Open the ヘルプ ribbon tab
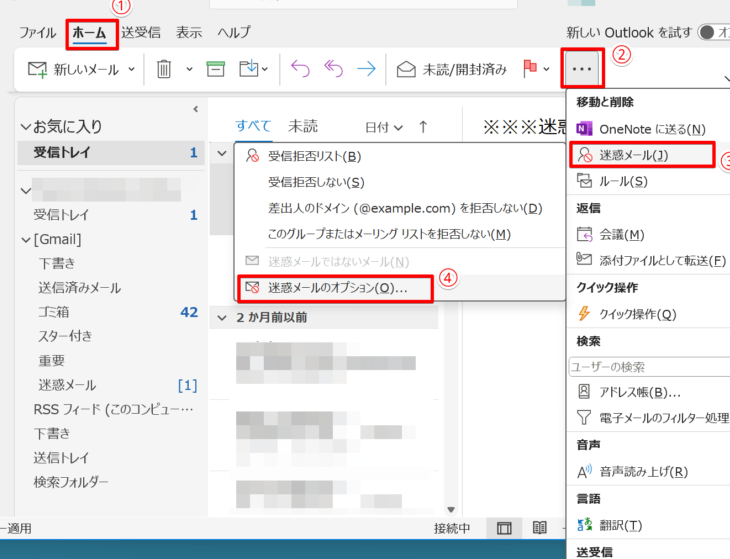 coord(234,33)
